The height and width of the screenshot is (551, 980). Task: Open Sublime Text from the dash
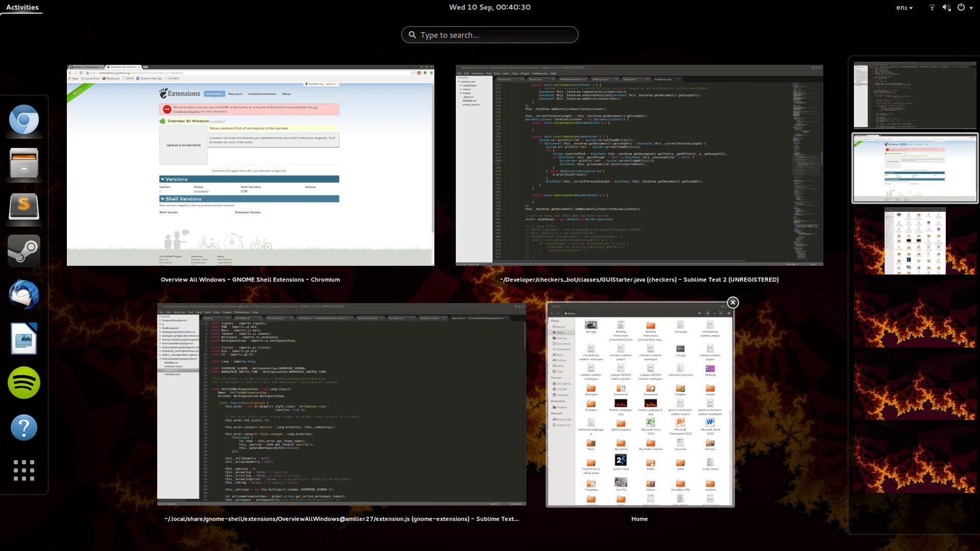[24, 207]
